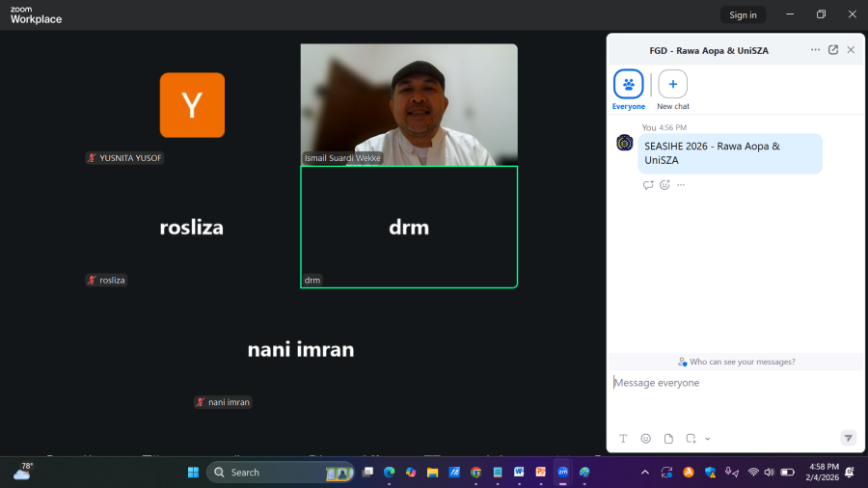The width and height of the screenshot is (868, 488).
Task: Add emoji reaction to SEASIHE message
Action: click(x=665, y=185)
